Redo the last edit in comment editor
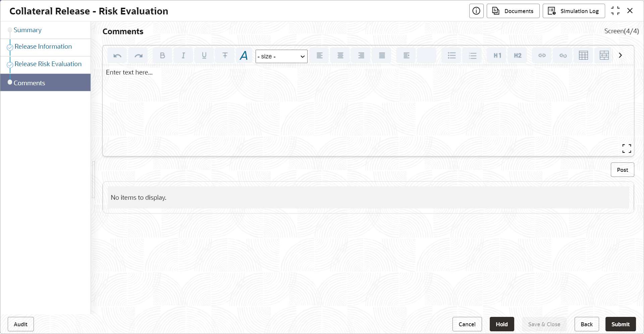 (x=138, y=56)
